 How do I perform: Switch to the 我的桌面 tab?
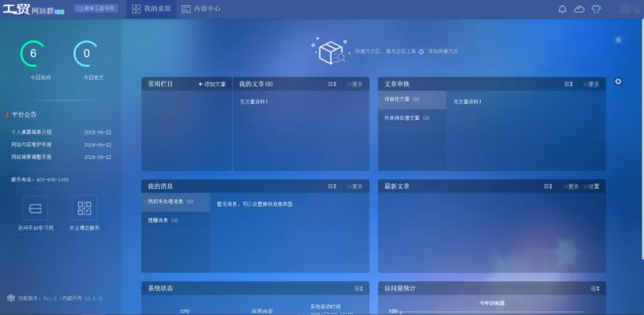[x=151, y=9]
